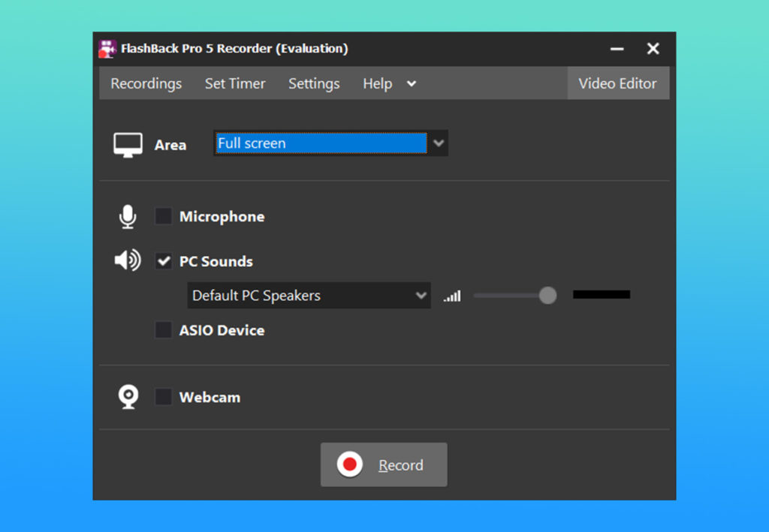769x532 pixels.
Task: Open the Settings menu
Action: [x=314, y=84]
